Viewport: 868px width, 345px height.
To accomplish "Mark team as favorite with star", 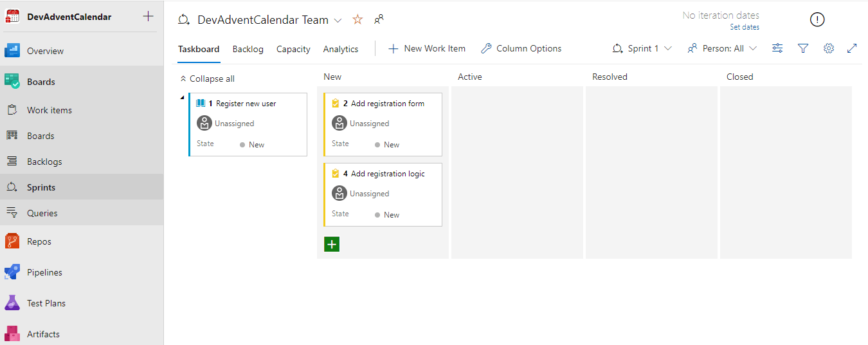I will (357, 20).
